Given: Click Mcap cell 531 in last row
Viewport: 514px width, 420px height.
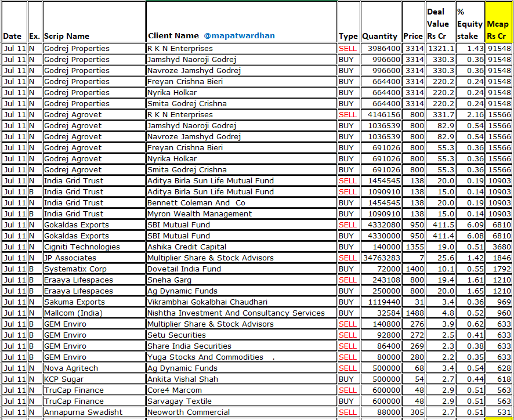Looking at the screenshot, I should pyautogui.click(x=498, y=412).
